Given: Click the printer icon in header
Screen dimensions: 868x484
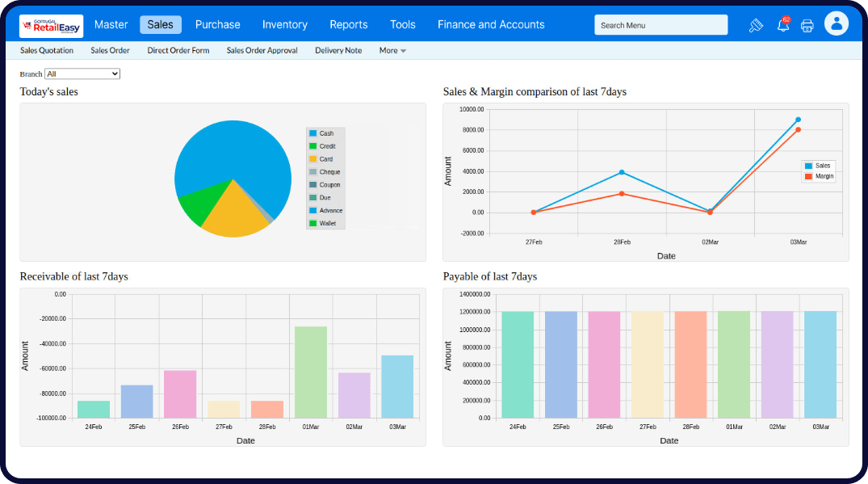Looking at the screenshot, I should pos(807,25).
